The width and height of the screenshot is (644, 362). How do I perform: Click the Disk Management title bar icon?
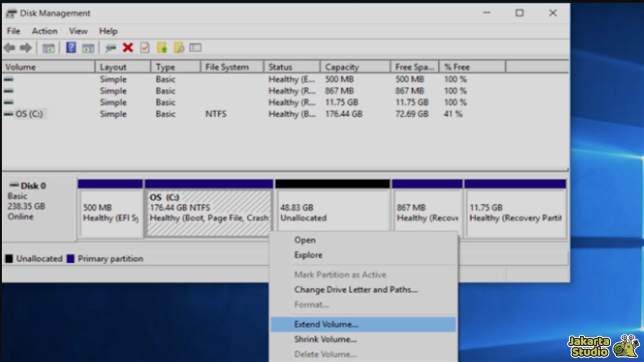click(x=10, y=13)
